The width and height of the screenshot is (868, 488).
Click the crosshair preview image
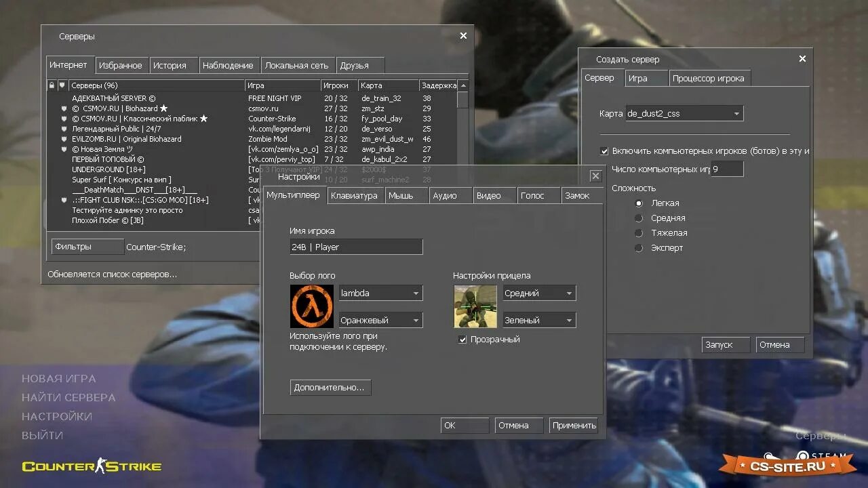coord(475,306)
